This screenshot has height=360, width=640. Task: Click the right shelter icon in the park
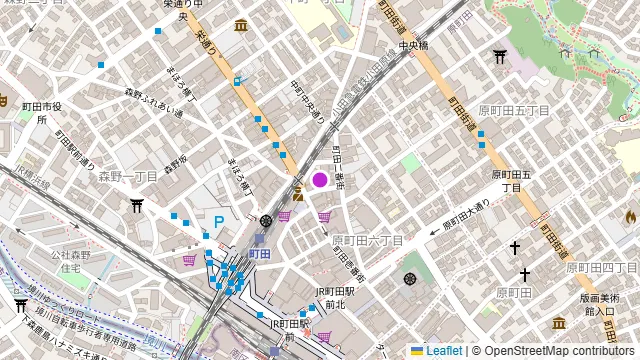click(594, 52)
